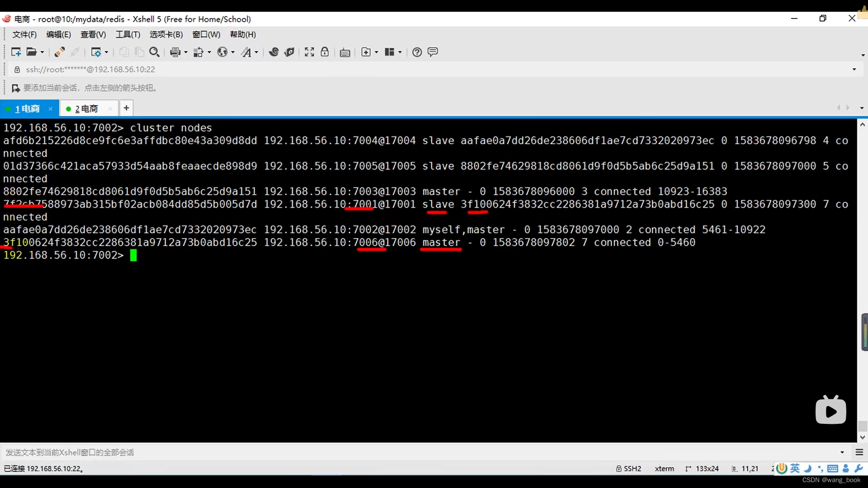The width and height of the screenshot is (868, 488).
Task: Open the 查看(V) menu
Action: click(93, 34)
